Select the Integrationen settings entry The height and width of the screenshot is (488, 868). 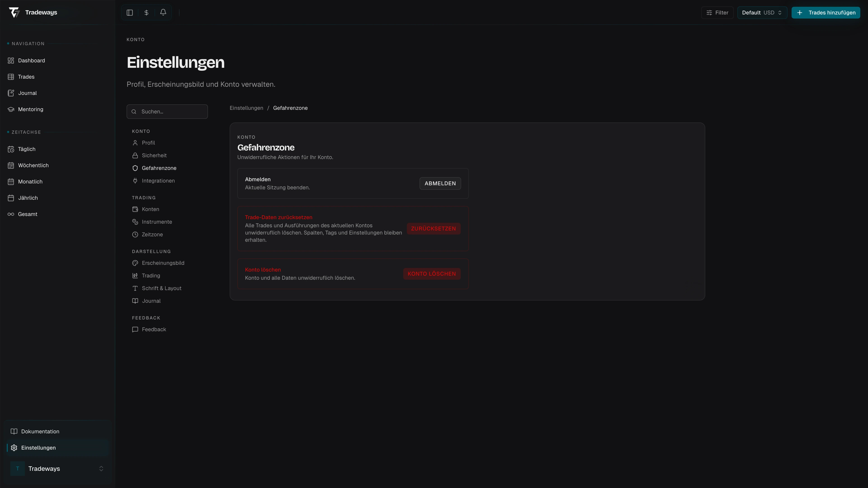158,181
